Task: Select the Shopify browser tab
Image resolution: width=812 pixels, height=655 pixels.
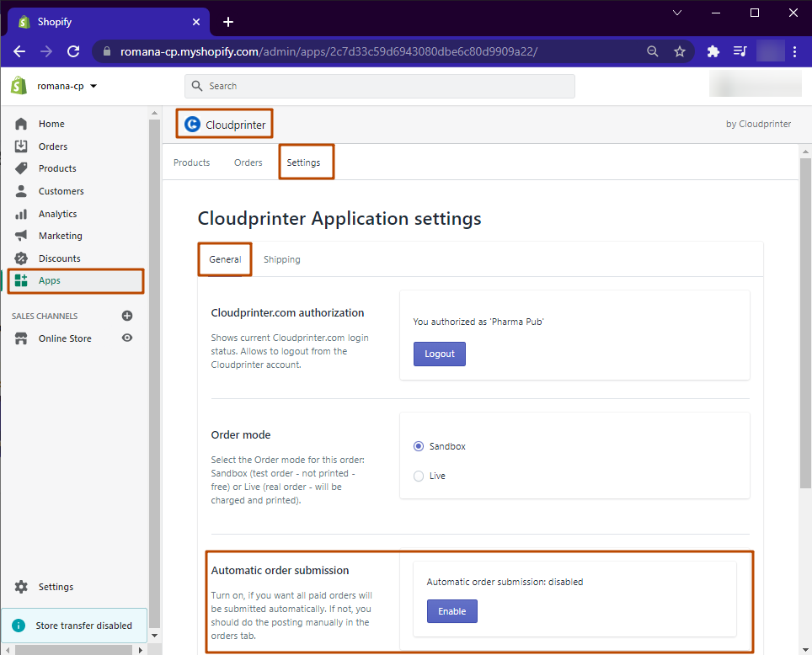Action: pyautogui.click(x=108, y=22)
